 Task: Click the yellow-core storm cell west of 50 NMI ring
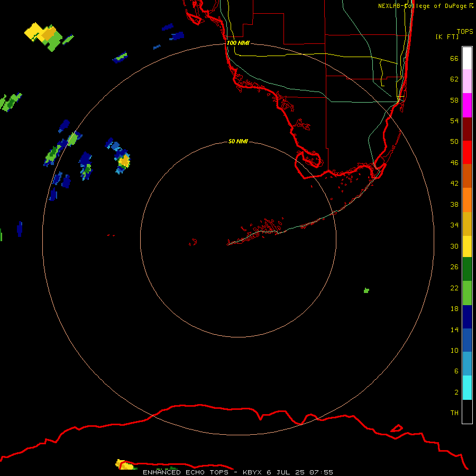[124, 161]
